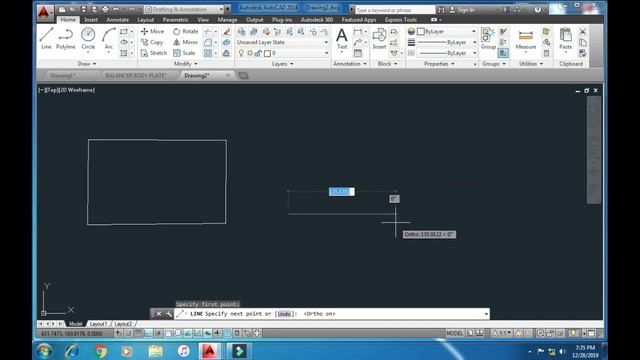Open the Help question mark icon
This screenshot has height=360, width=640.
click(x=538, y=9)
